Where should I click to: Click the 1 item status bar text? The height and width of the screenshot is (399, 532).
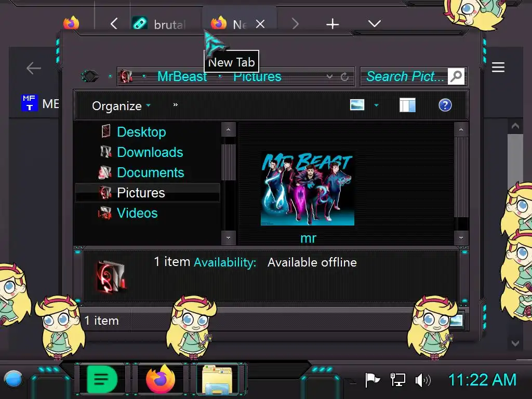point(101,321)
